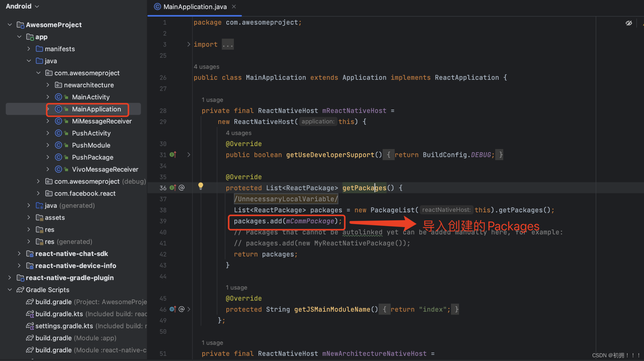Screen dimensions: 644x361
Task: Toggle the reader-mode eye icon in the editor corner
Action: coord(629,23)
